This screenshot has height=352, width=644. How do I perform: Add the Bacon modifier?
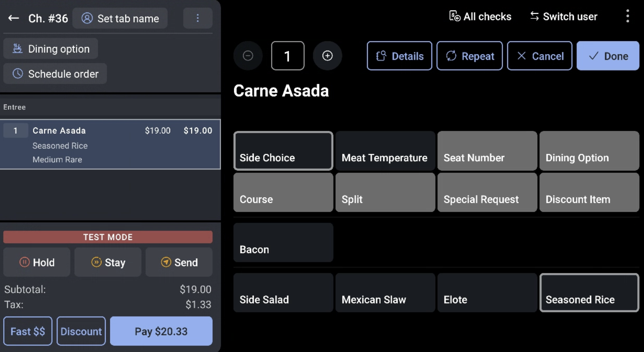point(283,243)
